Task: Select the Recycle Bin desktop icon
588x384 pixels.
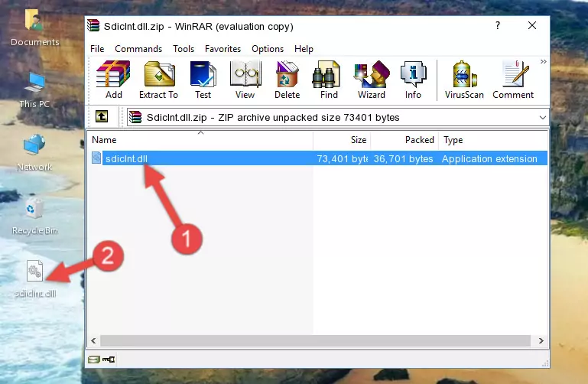Action: coord(35,216)
